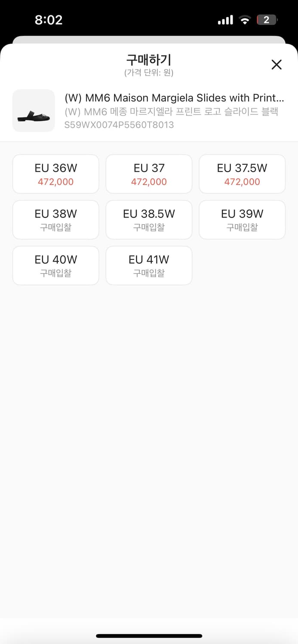Tap the Wi-Fi status icon
Viewport: 298px width, 644px height.
(245, 20)
